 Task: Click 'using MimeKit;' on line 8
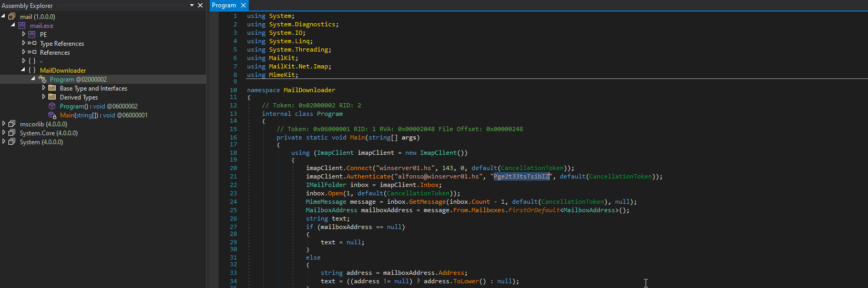tap(272, 75)
